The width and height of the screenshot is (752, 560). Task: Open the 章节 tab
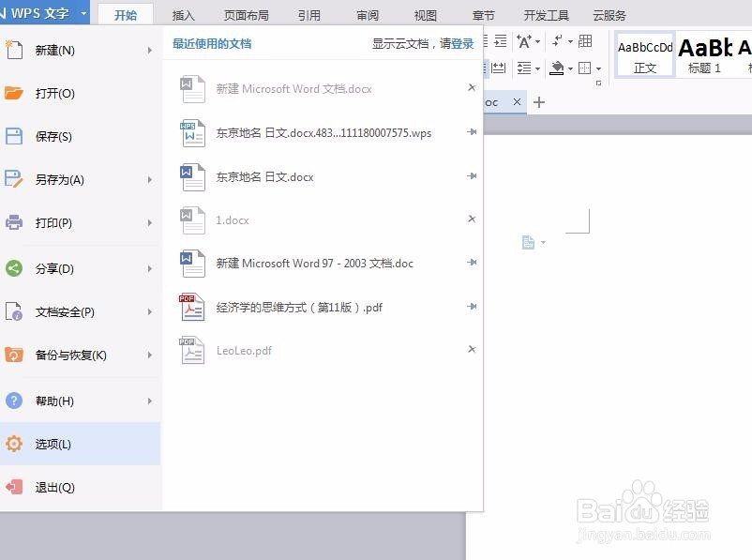pos(484,15)
